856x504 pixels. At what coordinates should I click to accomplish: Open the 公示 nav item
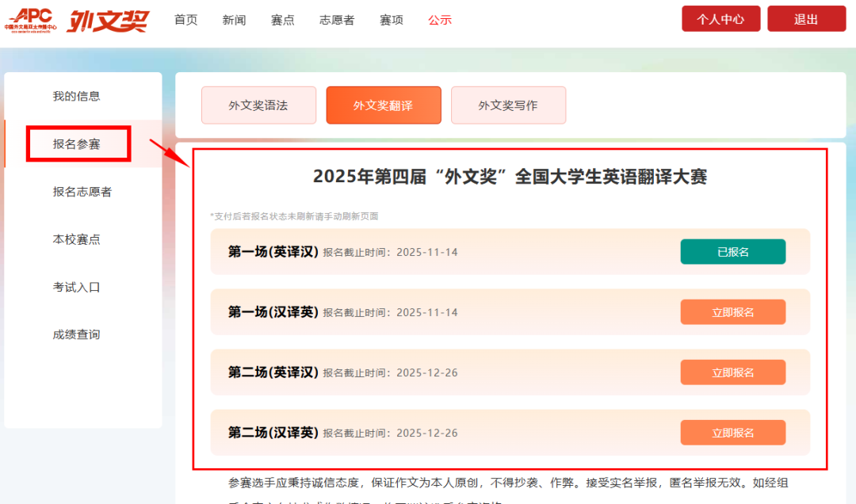(x=440, y=20)
